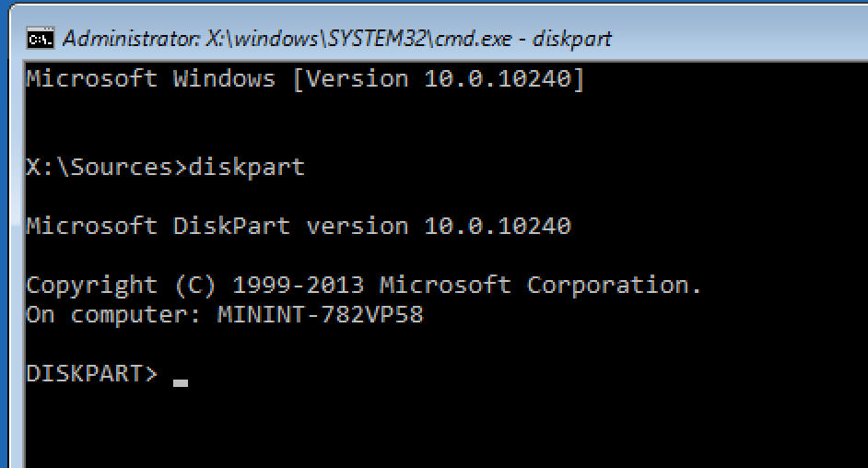Click the 'DISKPART>' prompt text
This screenshot has height=468, width=868.
(92, 373)
